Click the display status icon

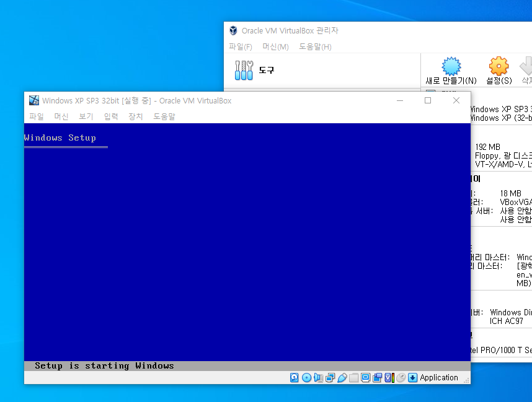pos(365,378)
